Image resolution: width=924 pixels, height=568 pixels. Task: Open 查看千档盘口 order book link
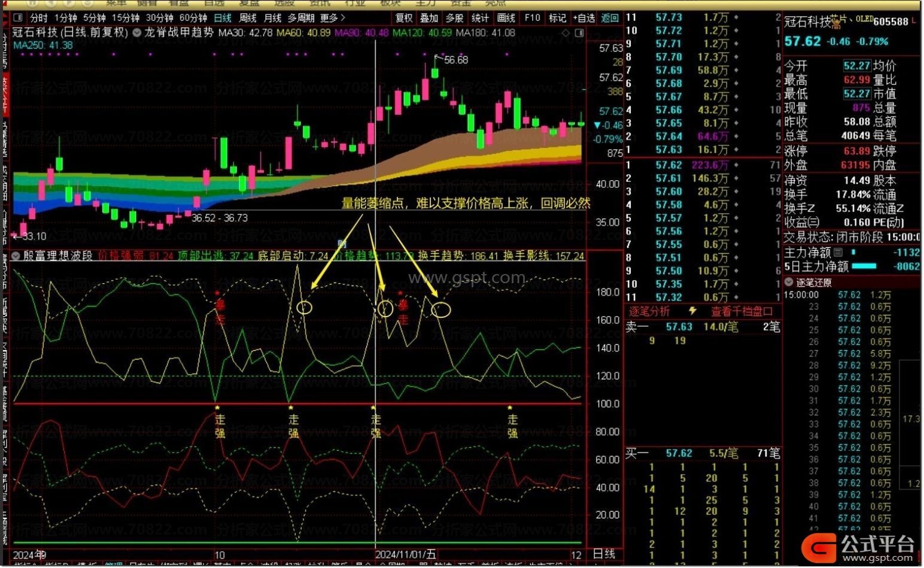(742, 311)
